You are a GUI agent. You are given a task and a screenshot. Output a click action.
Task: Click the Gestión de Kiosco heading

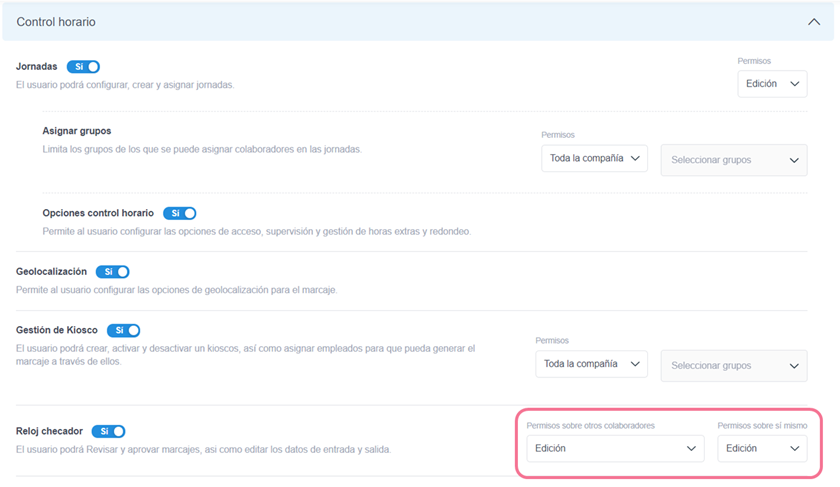pyautogui.click(x=57, y=330)
